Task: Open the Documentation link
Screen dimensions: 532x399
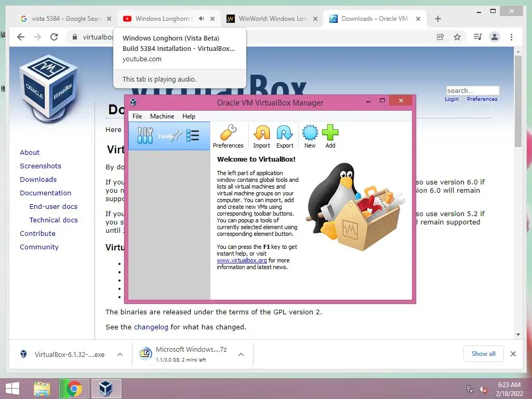Action: click(x=46, y=193)
